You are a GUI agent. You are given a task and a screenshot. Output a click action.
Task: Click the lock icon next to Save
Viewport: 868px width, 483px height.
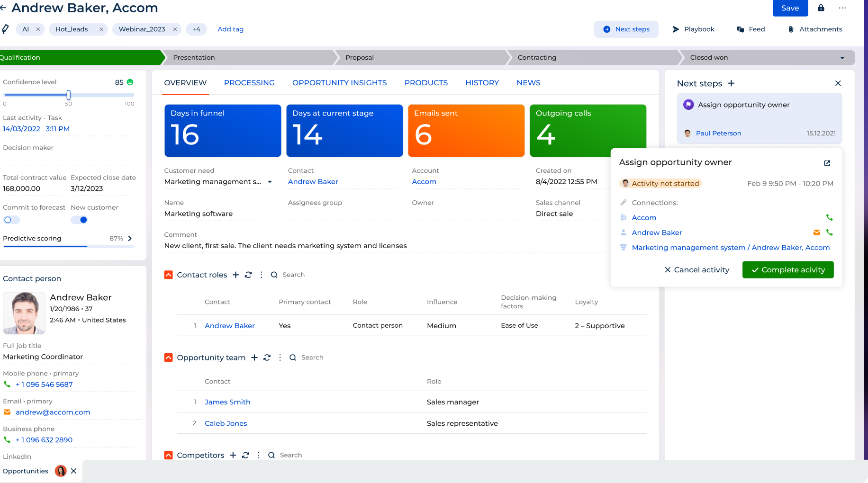821,8
